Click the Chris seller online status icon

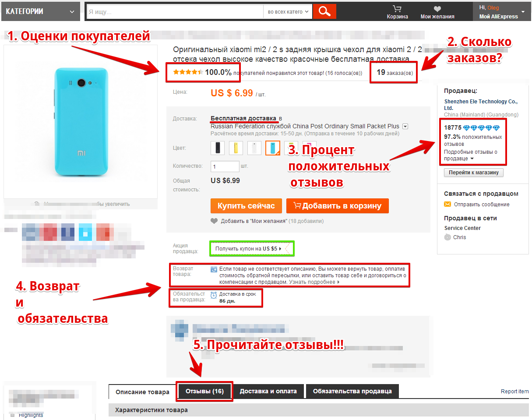(447, 237)
